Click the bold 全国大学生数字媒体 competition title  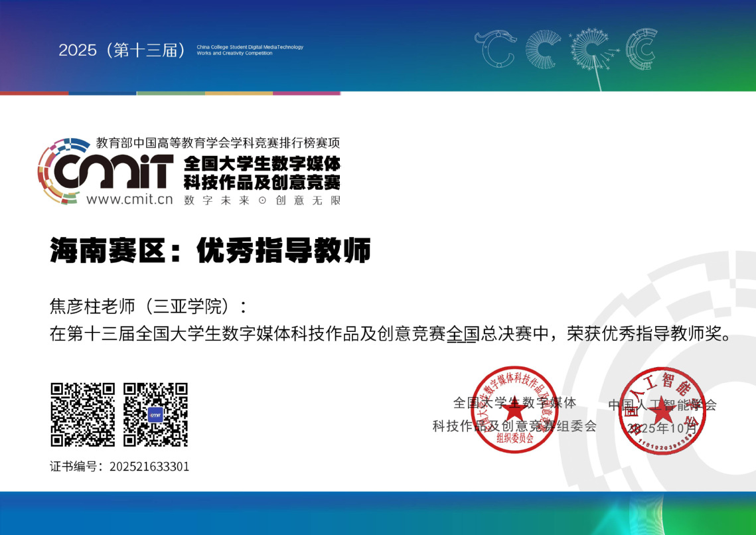(x=262, y=163)
